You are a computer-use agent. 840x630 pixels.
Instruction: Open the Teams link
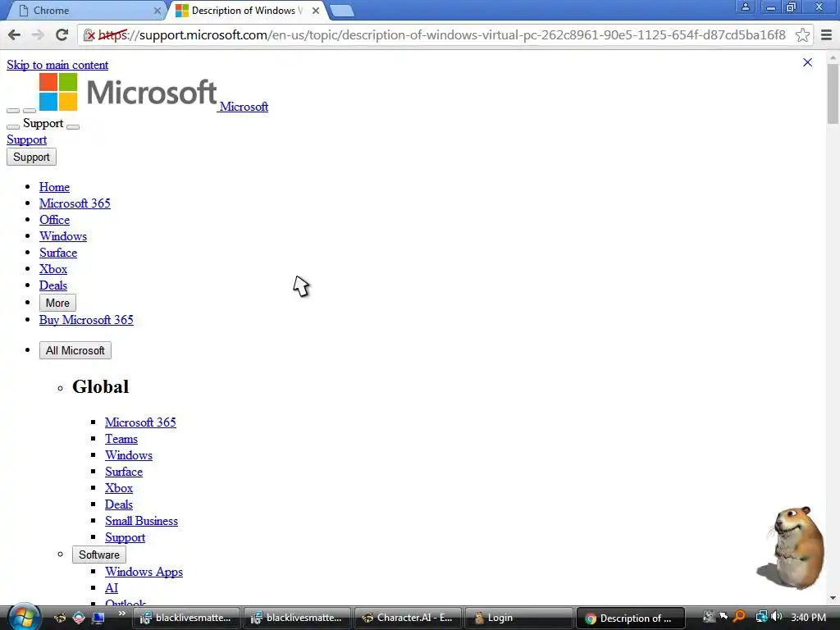point(121,439)
